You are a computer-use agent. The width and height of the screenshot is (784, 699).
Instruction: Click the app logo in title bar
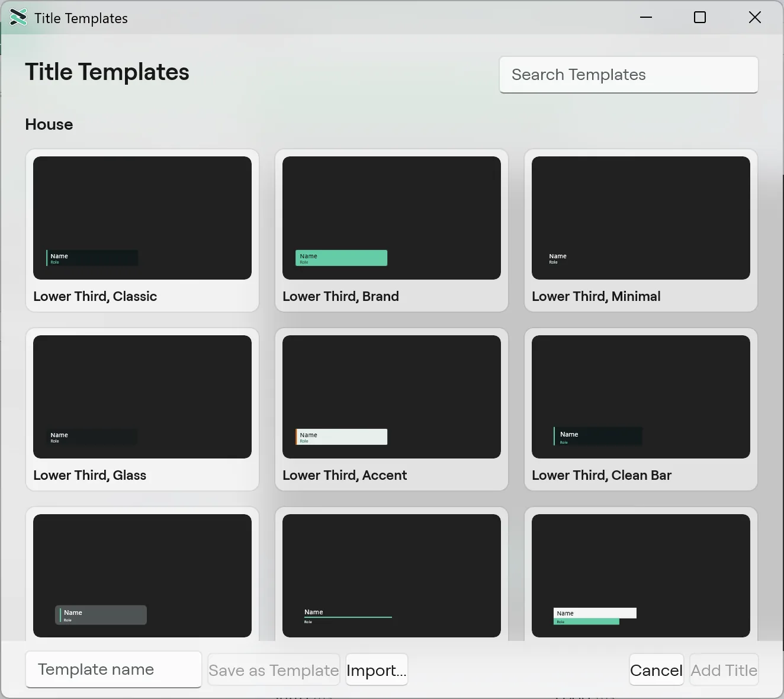coord(18,18)
